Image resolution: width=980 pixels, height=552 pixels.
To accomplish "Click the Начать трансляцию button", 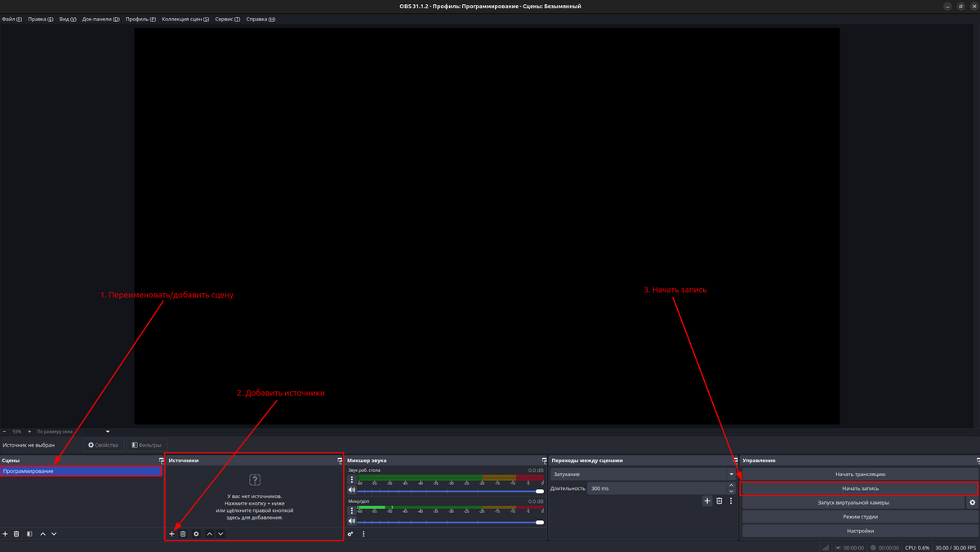I will coord(860,474).
